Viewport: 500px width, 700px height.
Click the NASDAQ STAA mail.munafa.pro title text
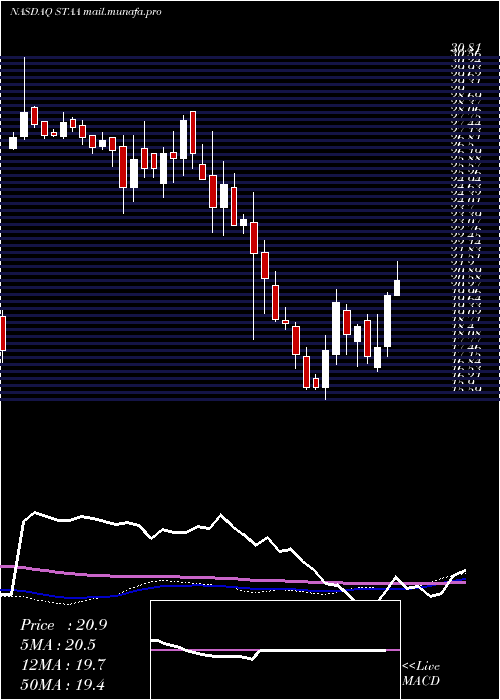click(x=85, y=12)
